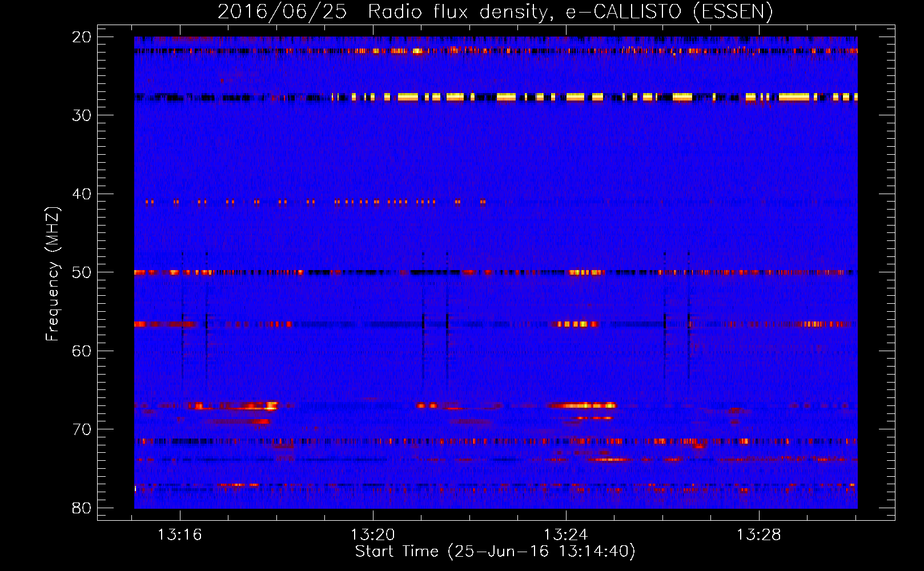Click the 'Start Time (25-Jun-16 13:14:40)' axis label

pyautogui.click(x=495, y=552)
